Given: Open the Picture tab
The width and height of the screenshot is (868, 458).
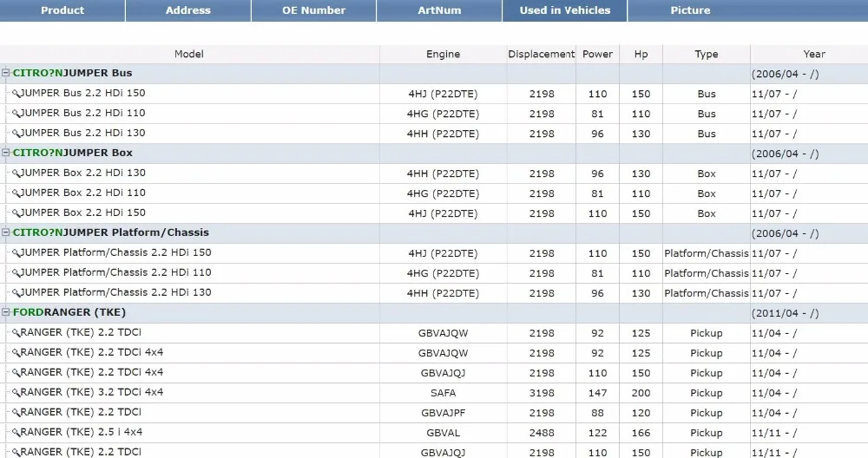Looking at the screenshot, I should (690, 10).
